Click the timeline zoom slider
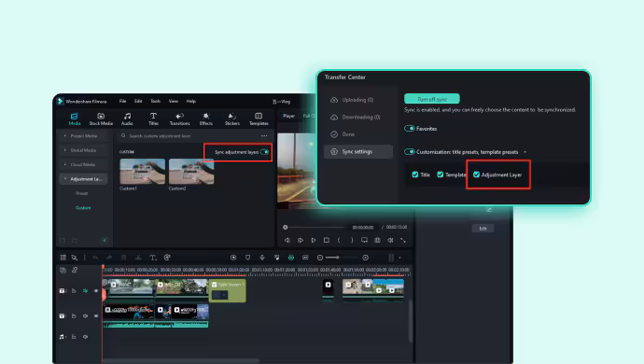 pos(343,258)
